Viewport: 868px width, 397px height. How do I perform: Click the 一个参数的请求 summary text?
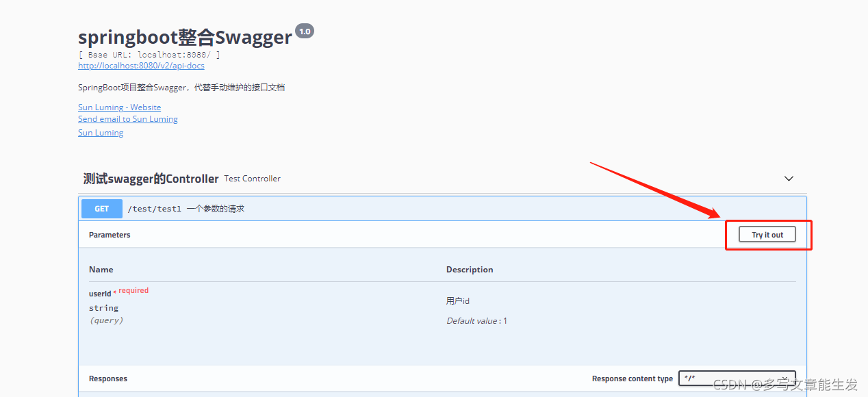[216, 209]
